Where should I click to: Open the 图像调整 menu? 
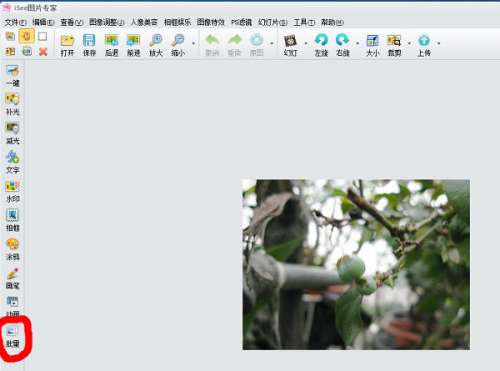(x=107, y=22)
